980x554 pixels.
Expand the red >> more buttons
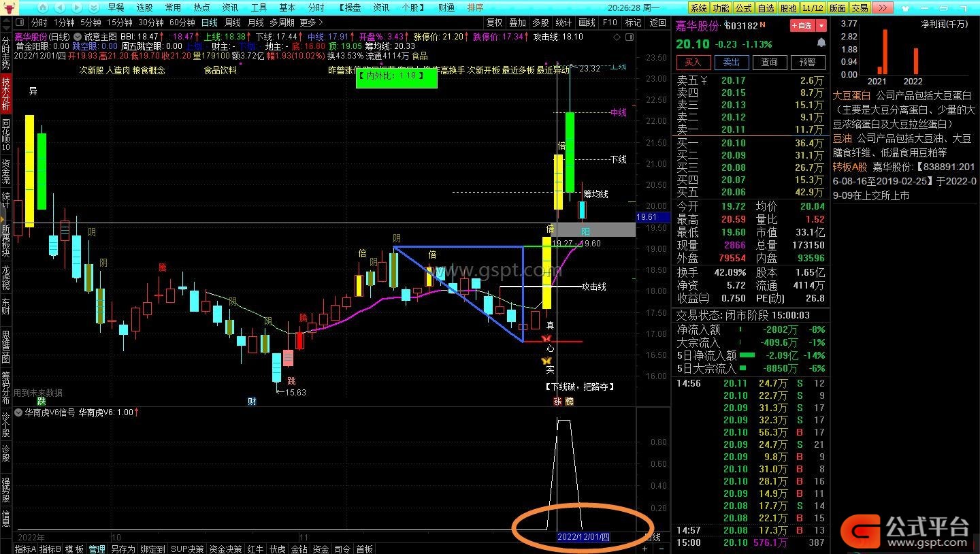point(881,7)
